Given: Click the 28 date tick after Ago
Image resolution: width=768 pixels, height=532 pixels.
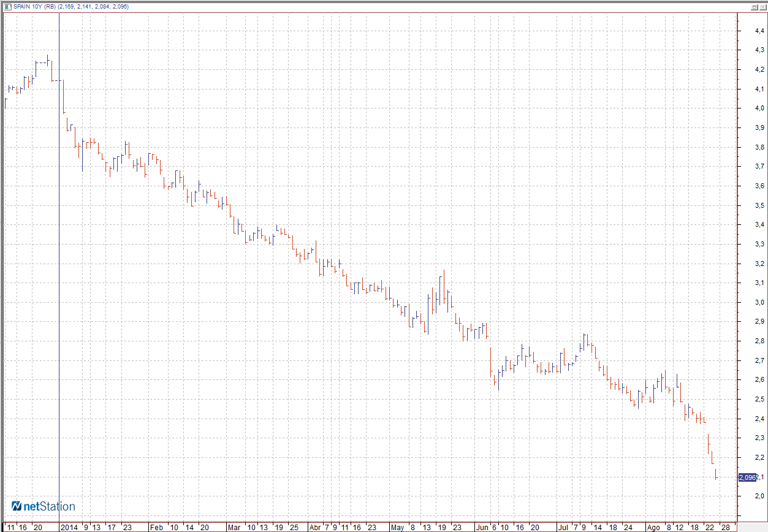Looking at the screenshot, I should (726, 527).
